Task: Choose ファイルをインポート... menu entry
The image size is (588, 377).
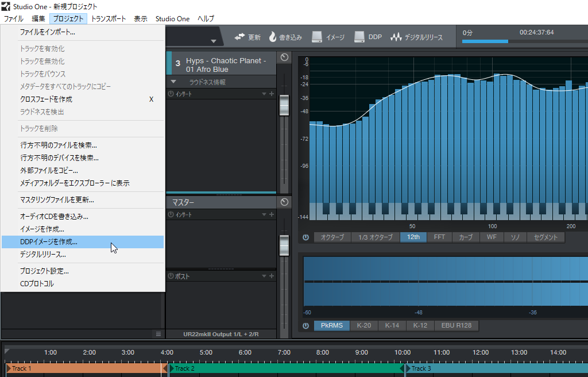Action: coord(83,32)
